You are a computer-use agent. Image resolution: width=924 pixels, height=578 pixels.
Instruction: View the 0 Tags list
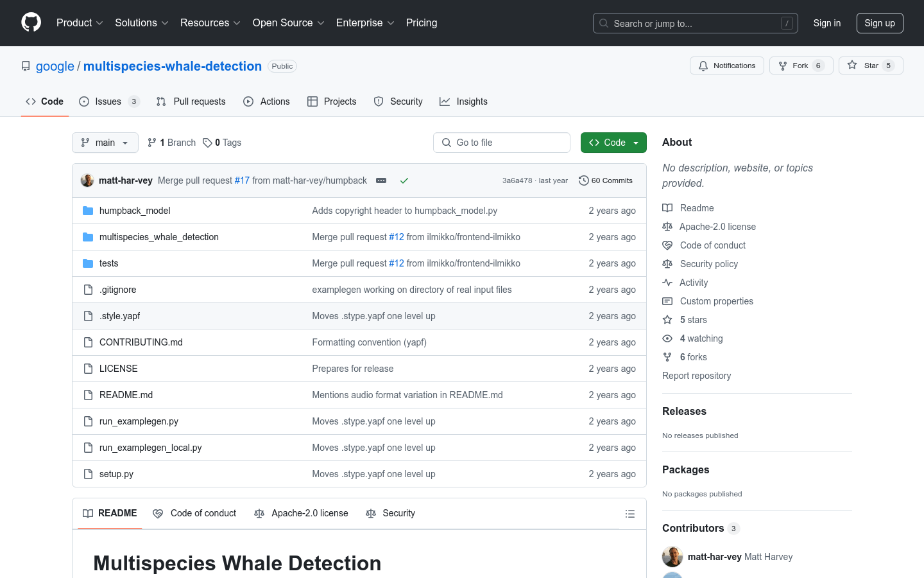[222, 143]
